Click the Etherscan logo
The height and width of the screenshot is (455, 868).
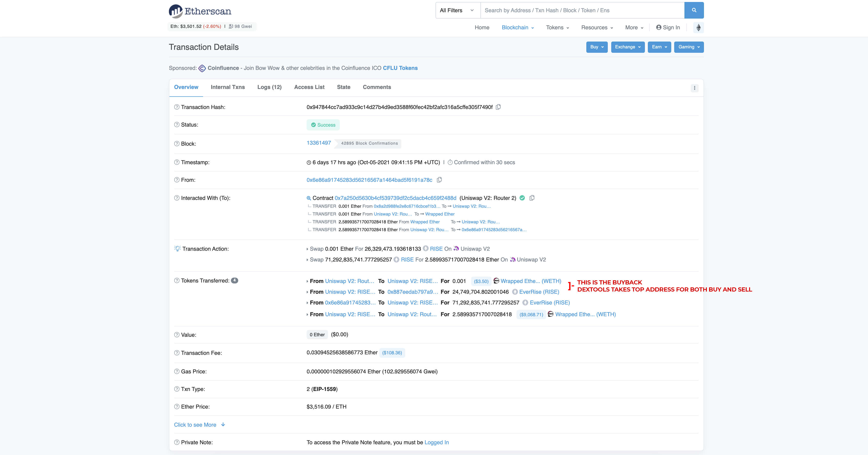point(200,11)
